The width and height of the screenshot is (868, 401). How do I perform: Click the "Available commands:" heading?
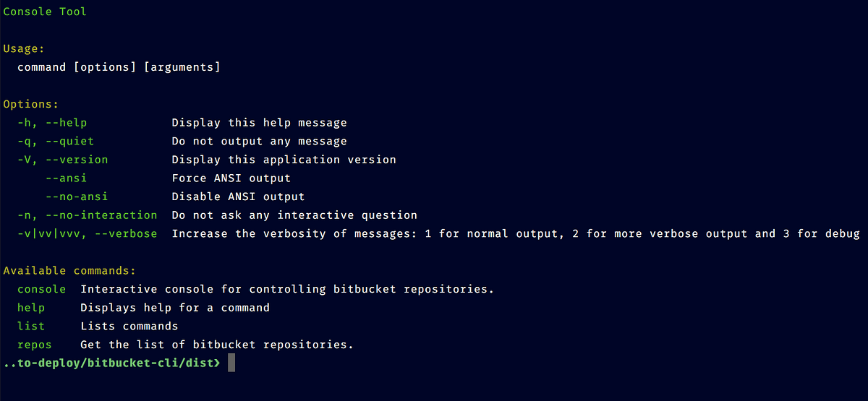[x=69, y=271]
